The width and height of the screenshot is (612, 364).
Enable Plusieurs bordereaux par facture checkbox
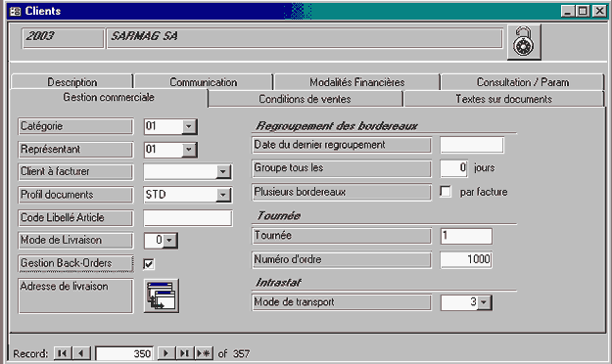446,192
